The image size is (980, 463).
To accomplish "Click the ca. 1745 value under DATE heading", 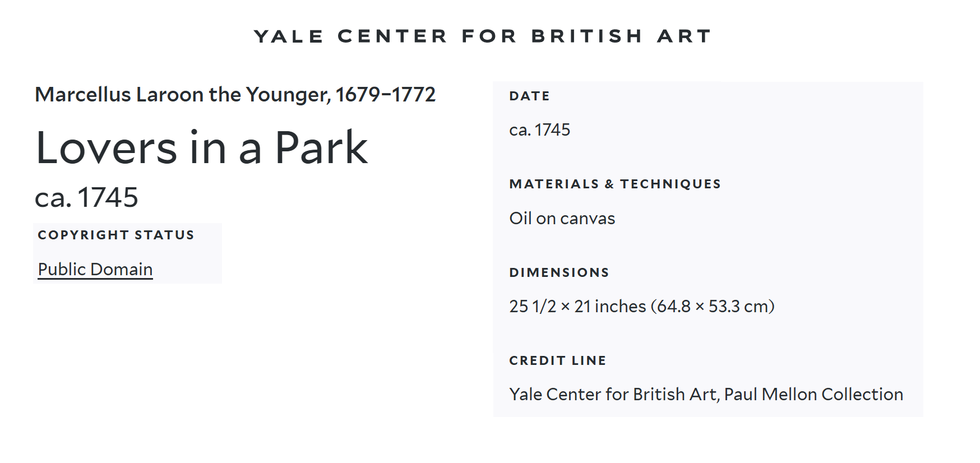I will tap(539, 130).
